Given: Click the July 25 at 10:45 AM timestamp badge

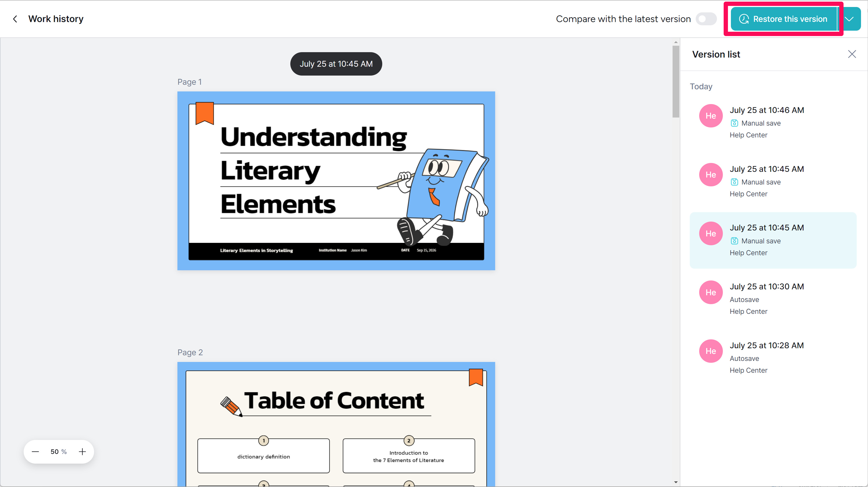Looking at the screenshot, I should (336, 64).
